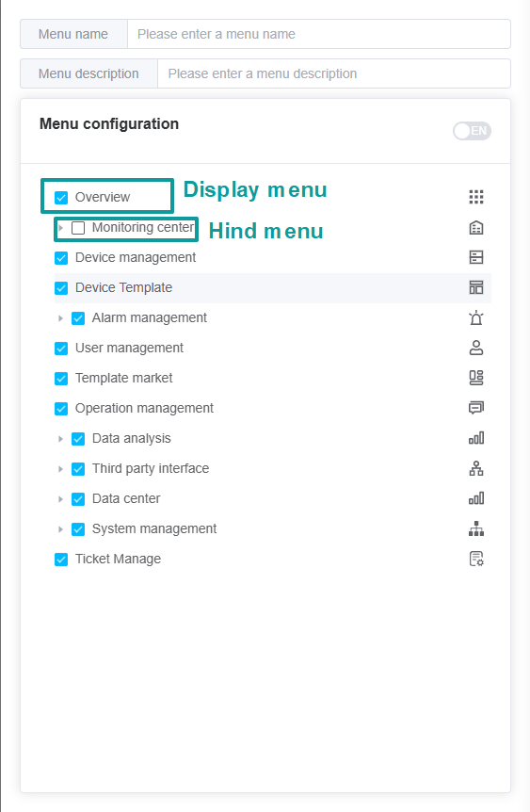Viewport: 530px width, 812px height.
Task: Focus the Menu description input field
Action: pos(334,73)
